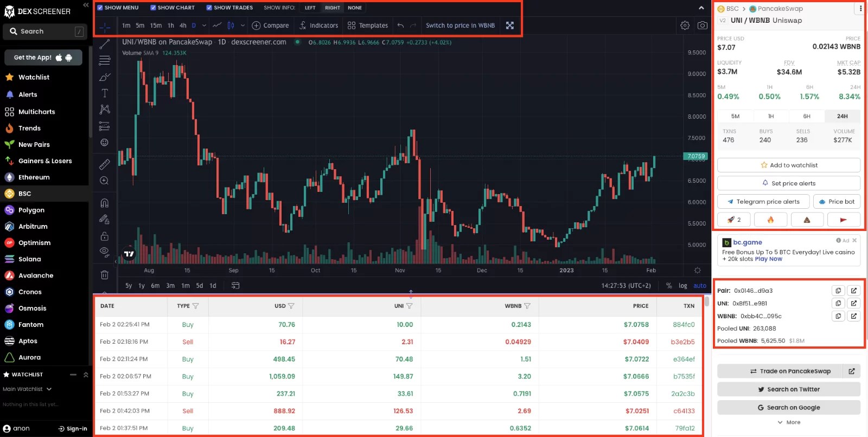The width and height of the screenshot is (868, 437).
Task: Open Gainers & Losers in sidebar
Action: pyautogui.click(x=44, y=161)
